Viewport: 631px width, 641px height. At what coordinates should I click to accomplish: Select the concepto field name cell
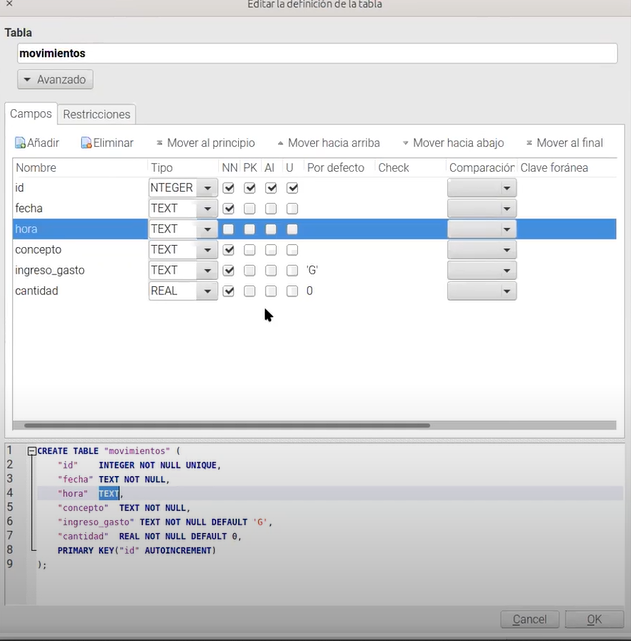(80, 250)
